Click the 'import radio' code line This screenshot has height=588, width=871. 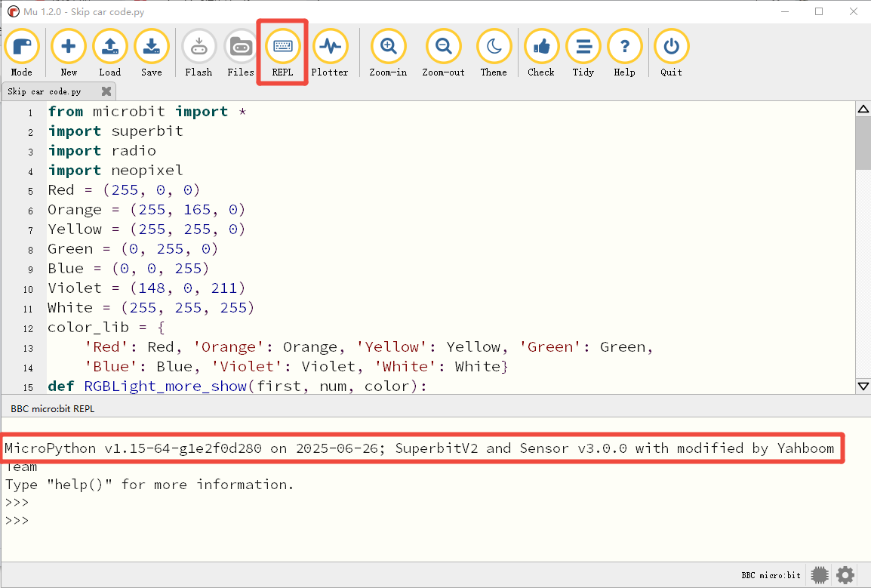click(102, 151)
